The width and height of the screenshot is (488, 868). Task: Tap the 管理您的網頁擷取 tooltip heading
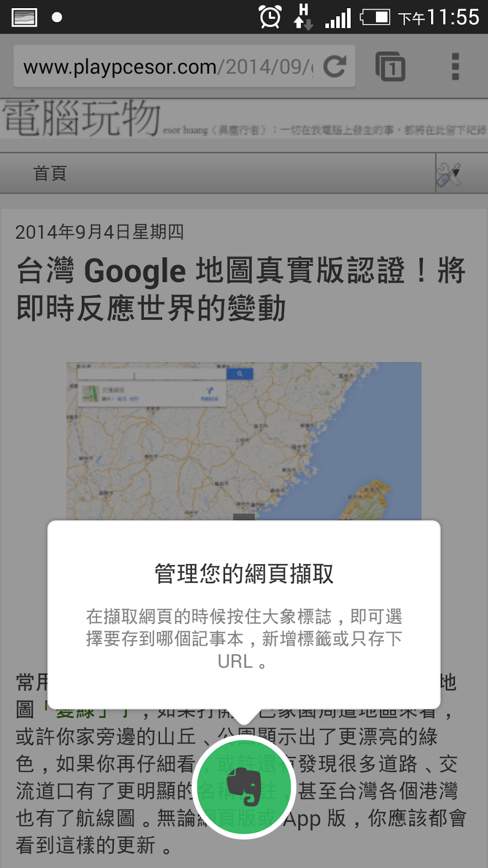(x=244, y=573)
